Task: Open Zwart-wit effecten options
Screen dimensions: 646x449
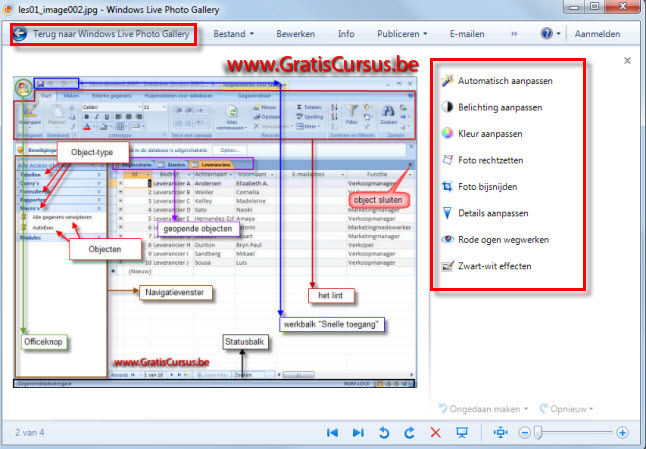Action: point(486,266)
